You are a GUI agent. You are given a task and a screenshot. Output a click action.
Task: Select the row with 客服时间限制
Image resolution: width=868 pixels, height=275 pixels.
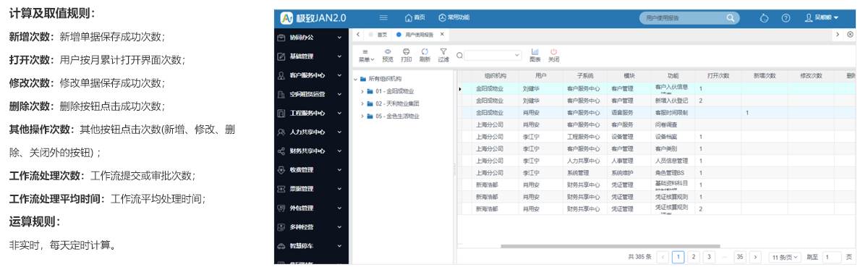pos(657,112)
